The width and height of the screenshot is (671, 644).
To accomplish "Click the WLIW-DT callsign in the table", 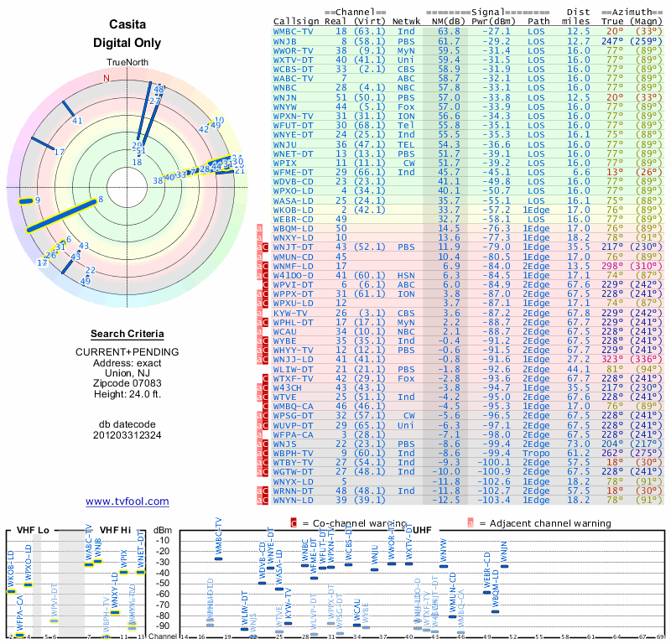I will pyautogui.click(x=293, y=369).
